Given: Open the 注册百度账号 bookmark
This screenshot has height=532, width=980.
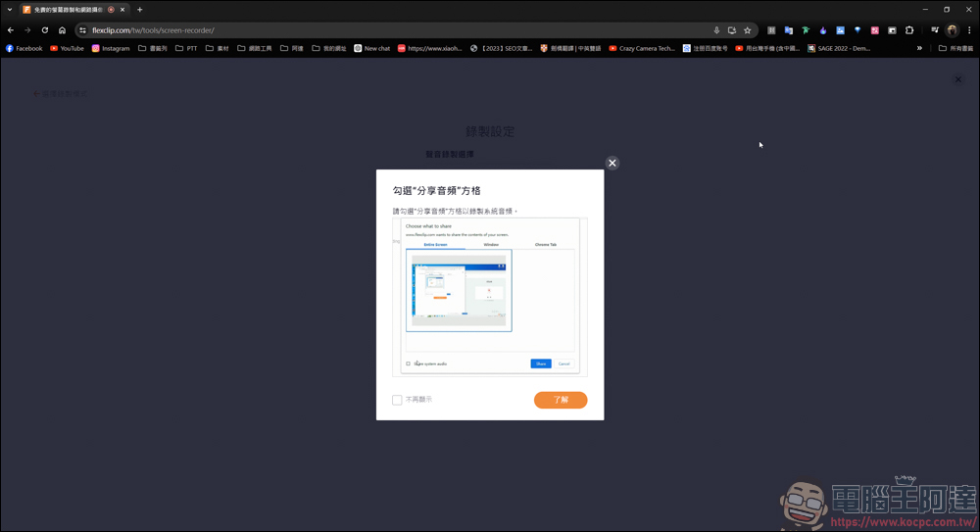Looking at the screenshot, I should point(705,48).
